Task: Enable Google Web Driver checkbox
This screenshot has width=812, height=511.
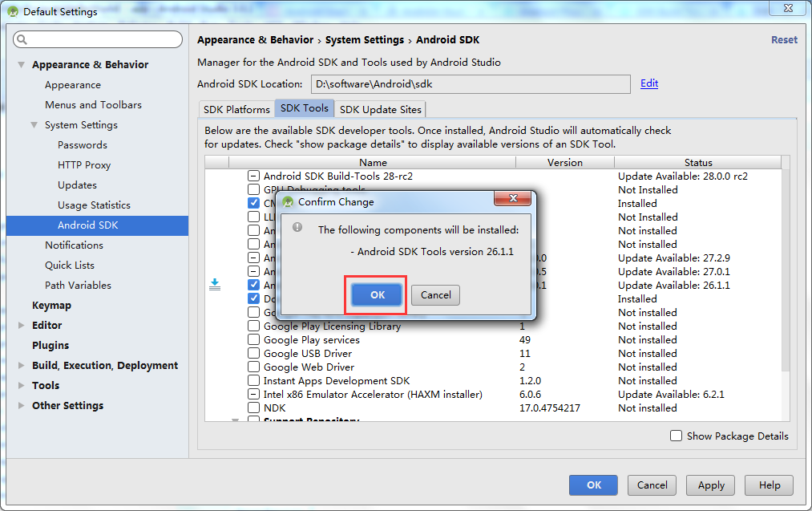Action: point(254,367)
